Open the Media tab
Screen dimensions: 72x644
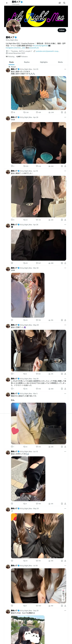click(60, 62)
